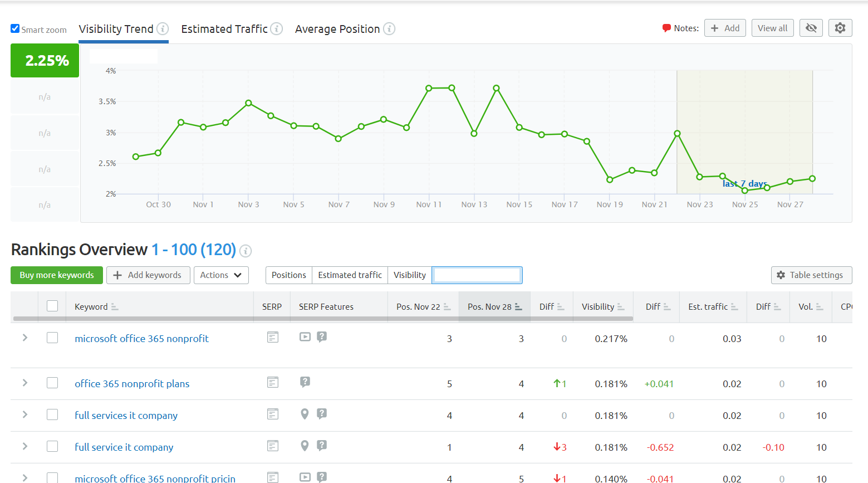Open the notes settings gear icon
This screenshot has width=868, height=483.
[840, 27]
